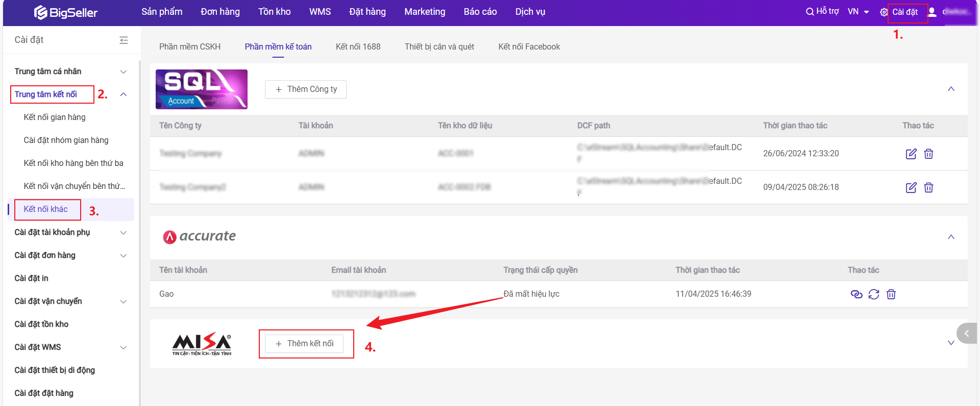The image size is (980, 406).
Task: Collapse the Accurate section
Action: [x=951, y=237]
